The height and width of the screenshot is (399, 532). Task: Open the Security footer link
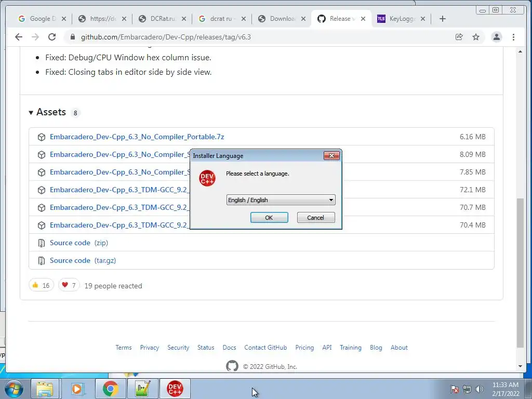(x=178, y=348)
